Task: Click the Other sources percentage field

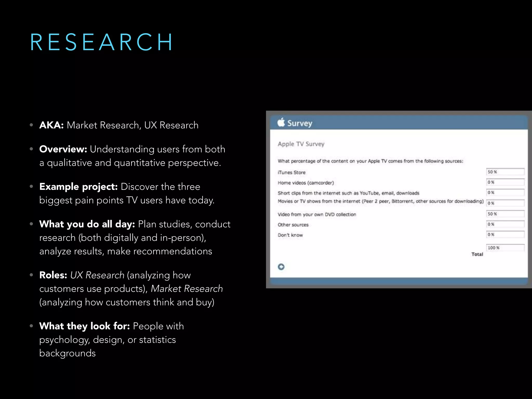Action: coord(505,224)
